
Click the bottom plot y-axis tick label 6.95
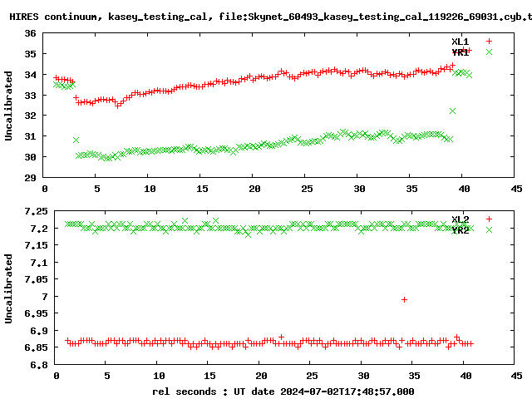[36, 313]
